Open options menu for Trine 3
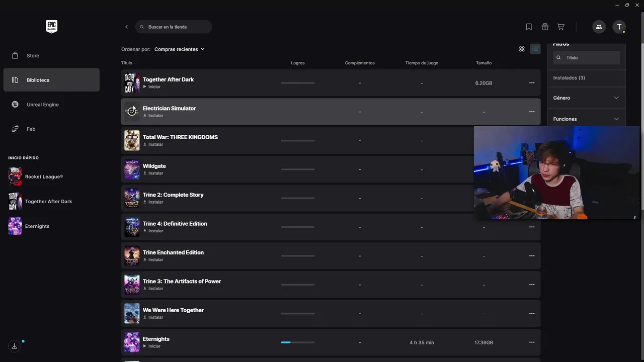This screenshot has width=644, height=362. (532, 285)
